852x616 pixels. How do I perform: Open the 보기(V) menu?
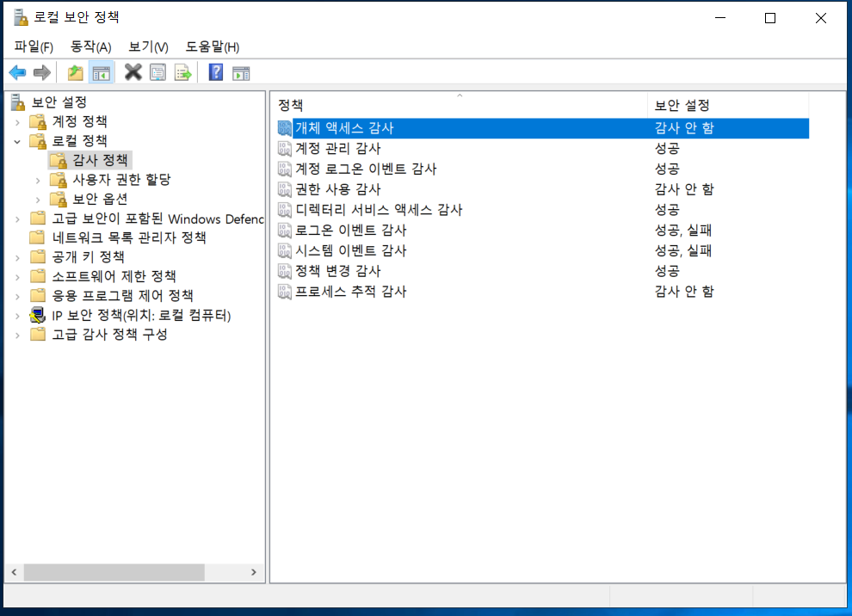click(148, 46)
